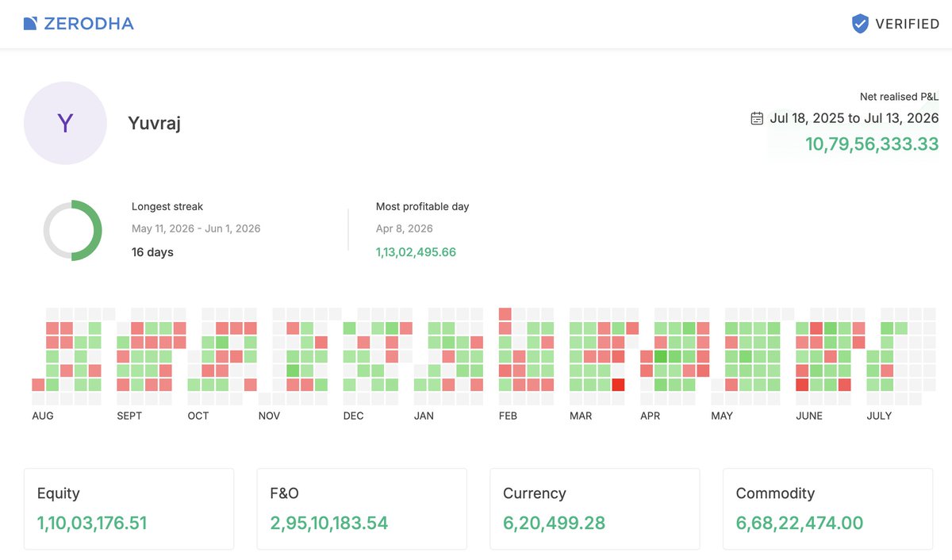Viewport: 952px width, 560px height.
Task: Open the F&O P&L card
Action: (x=362, y=508)
